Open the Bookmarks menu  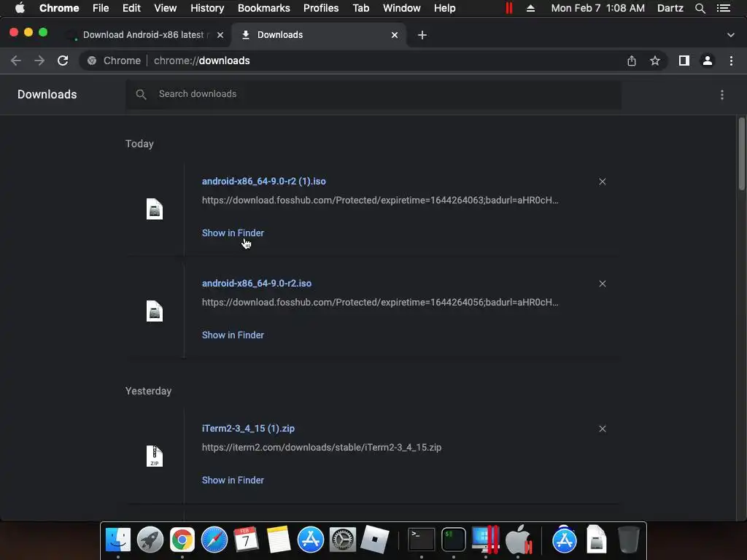tap(264, 8)
